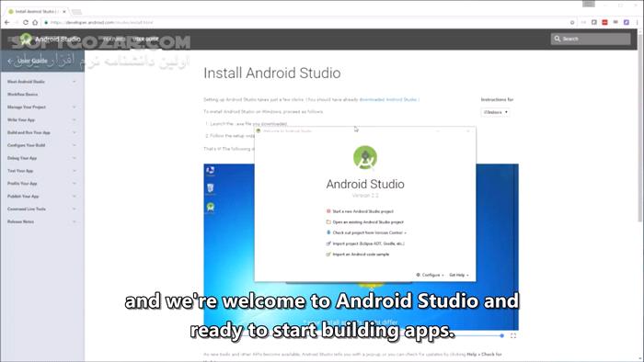Click the User Guide heading in the sidebar
644x362 pixels.
coord(32,61)
